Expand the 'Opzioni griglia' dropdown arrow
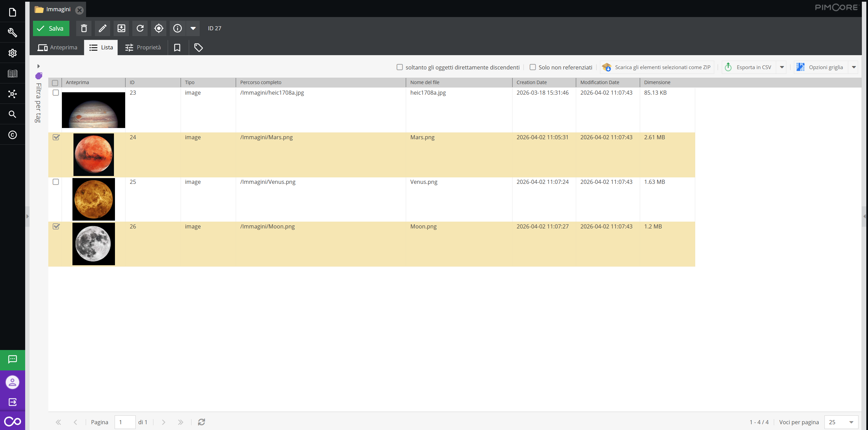The image size is (868, 430). 854,67
